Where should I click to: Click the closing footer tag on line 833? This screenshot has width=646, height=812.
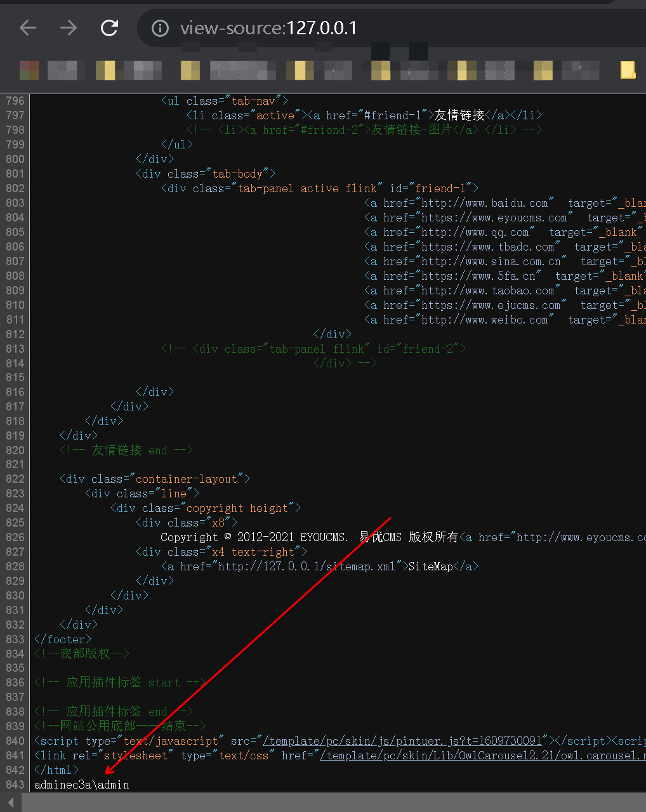point(63,639)
